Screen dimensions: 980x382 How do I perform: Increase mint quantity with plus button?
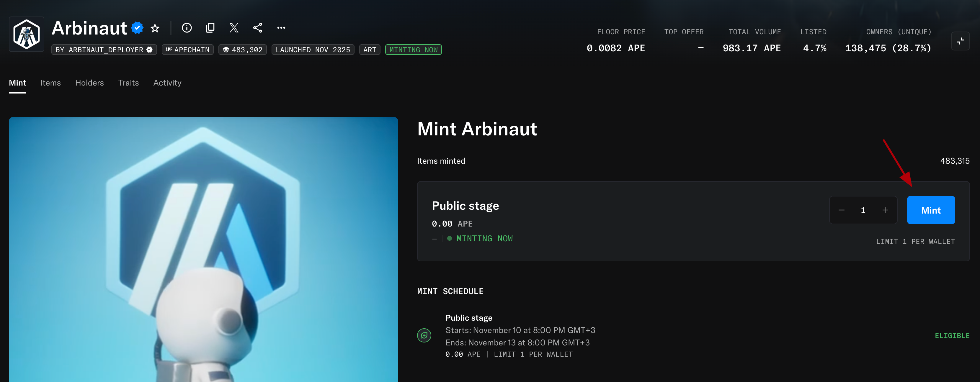(885, 210)
